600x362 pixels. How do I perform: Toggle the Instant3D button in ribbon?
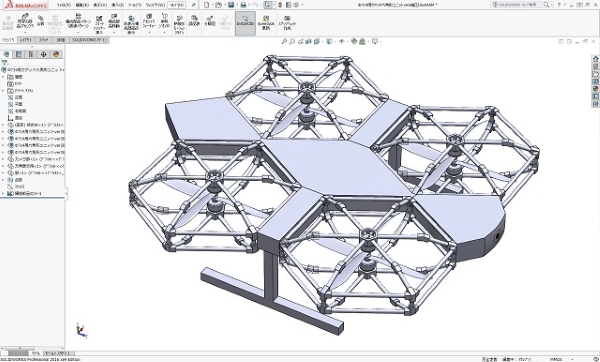(x=245, y=23)
